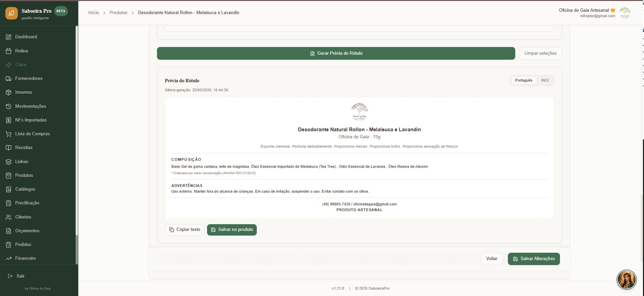This screenshot has width=644, height=296.
Task: Click the COMPOSIÇÃO heading in the label
Action: click(x=186, y=160)
